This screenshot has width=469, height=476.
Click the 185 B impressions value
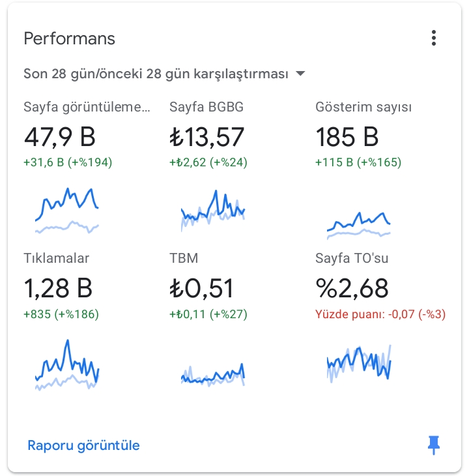tap(347, 137)
